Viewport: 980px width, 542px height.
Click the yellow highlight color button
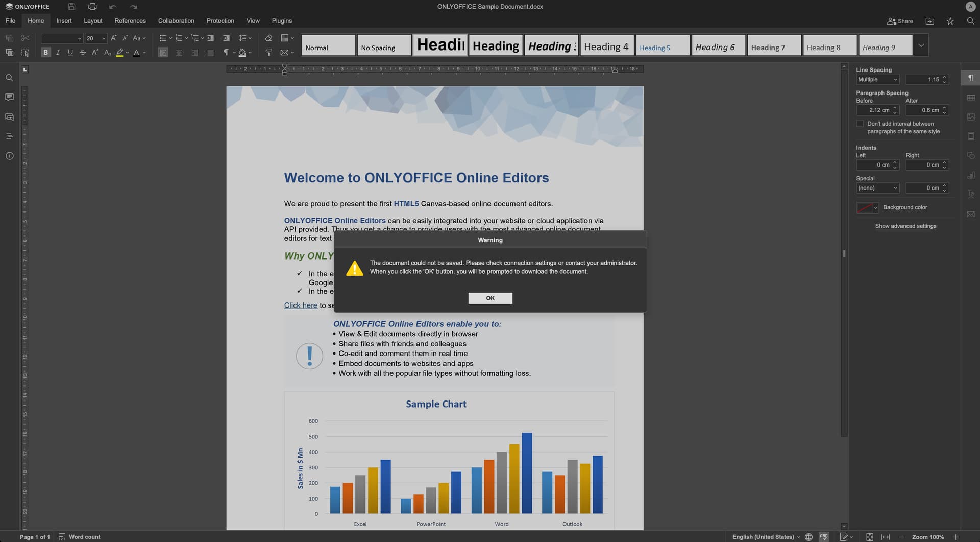119,52
